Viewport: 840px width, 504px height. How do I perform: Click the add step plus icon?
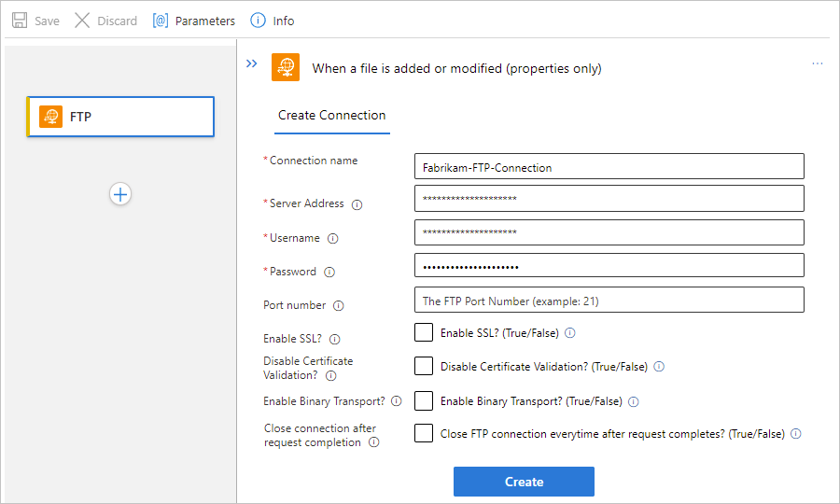click(x=120, y=194)
